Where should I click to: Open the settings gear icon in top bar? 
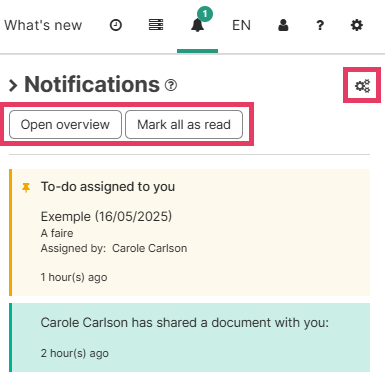click(357, 25)
